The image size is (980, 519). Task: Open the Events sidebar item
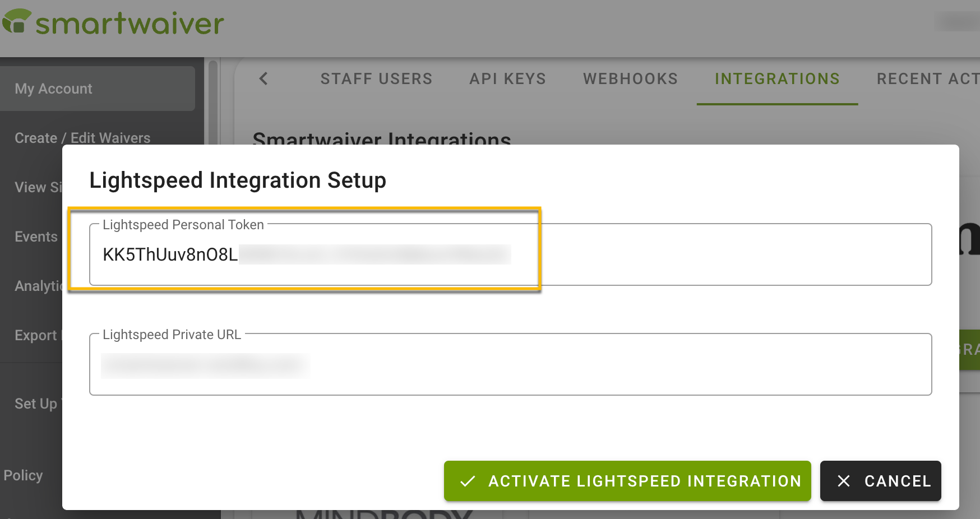(x=36, y=237)
